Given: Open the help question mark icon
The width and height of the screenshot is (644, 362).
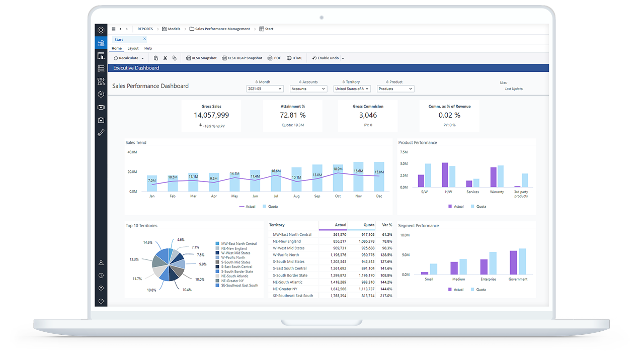Looking at the screenshot, I should [x=101, y=288].
